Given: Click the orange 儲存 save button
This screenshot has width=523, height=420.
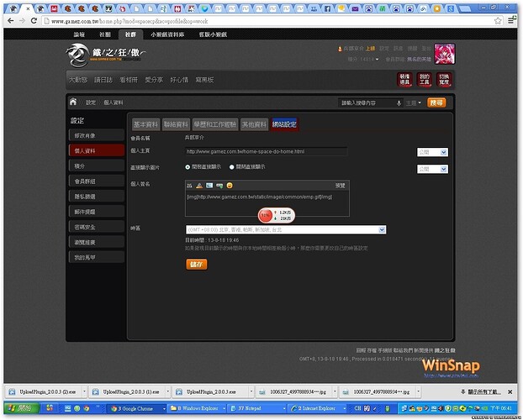Looking at the screenshot, I should click(x=197, y=265).
